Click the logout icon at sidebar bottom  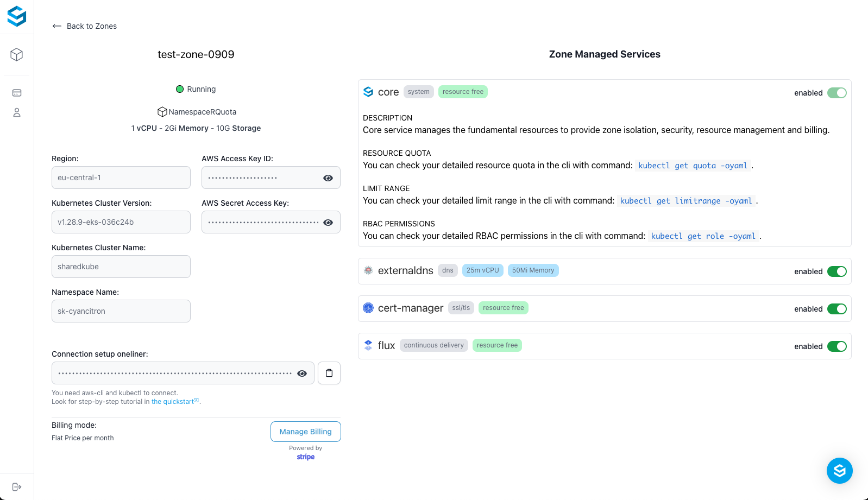click(x=17, y=487)
